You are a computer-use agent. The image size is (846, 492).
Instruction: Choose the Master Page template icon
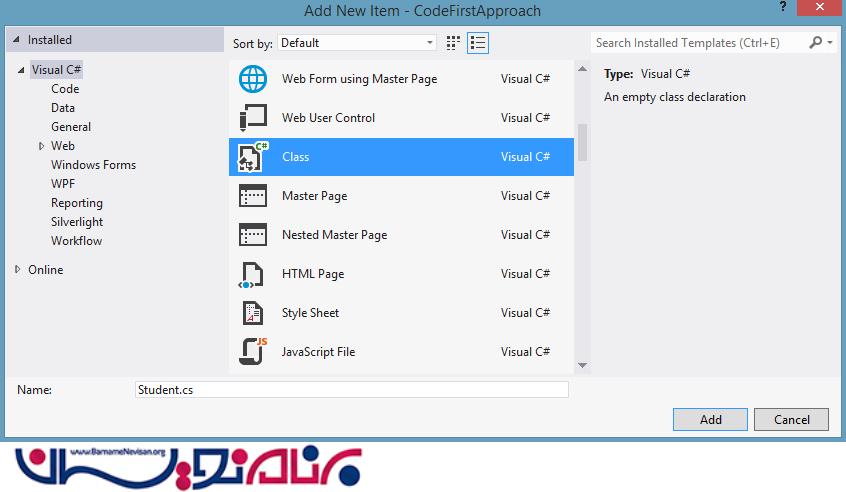[x=253, y=196]
